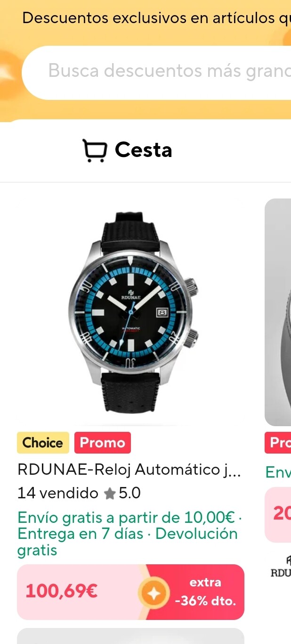The height and width of the screenshot is (644, 291).
Task: Open the RDUNAE watch product image
Action: click(x=131, y=312)
